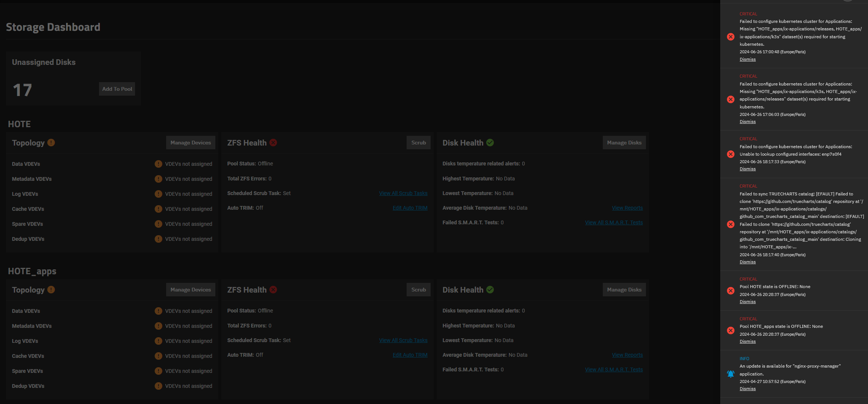Dismiss the TRUECHARTS catalog sync failure alert
868x404 pixels.
pyautogui.click(x=747, y=262)
